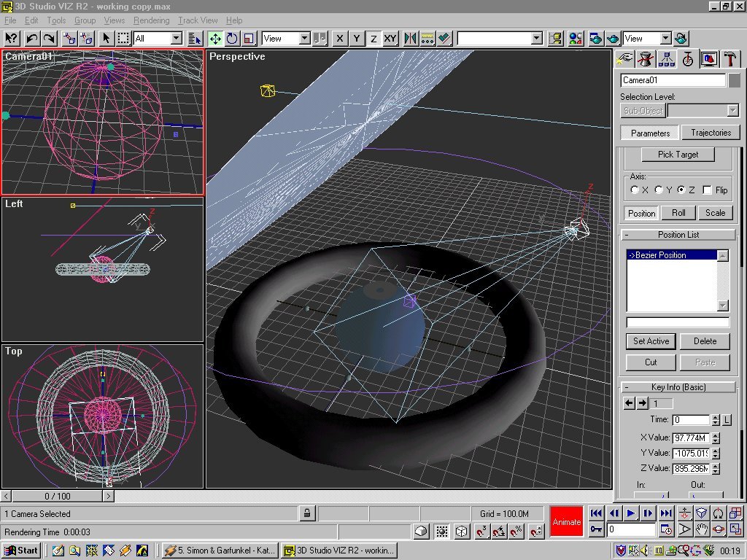The height and width of the screenshot is (560, 747).
Task: Open the Modify command panel
Action: (646, 59)
